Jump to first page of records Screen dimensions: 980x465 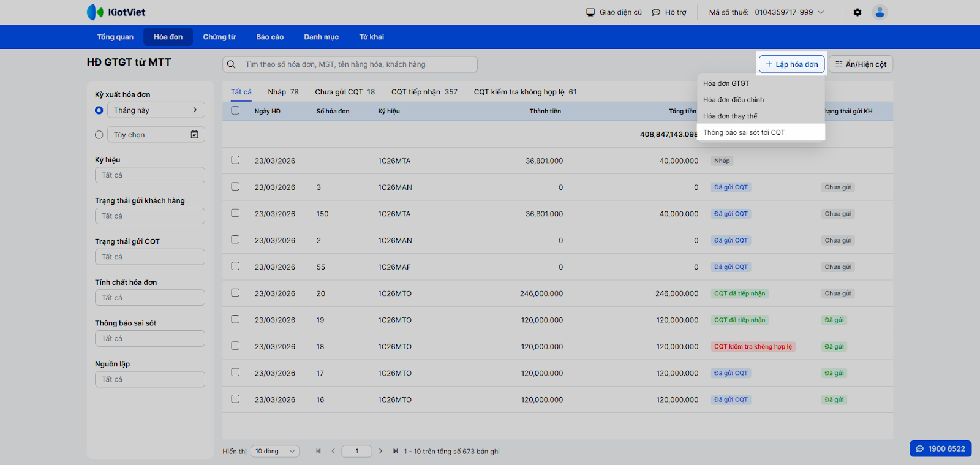pyautogui.click(x=318, y=452)
